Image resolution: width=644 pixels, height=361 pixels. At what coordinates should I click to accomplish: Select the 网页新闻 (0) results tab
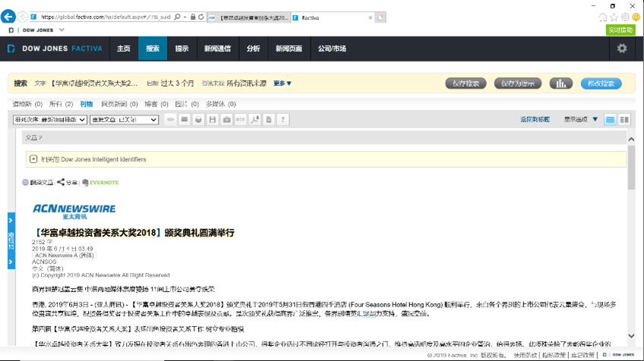pos(119,104)
